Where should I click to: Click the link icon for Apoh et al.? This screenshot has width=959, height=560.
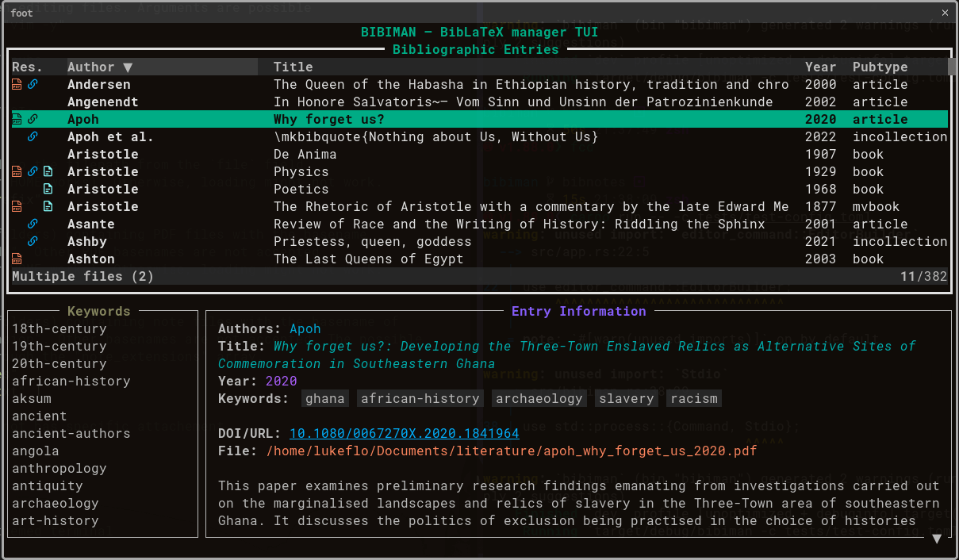click(33, 136)
